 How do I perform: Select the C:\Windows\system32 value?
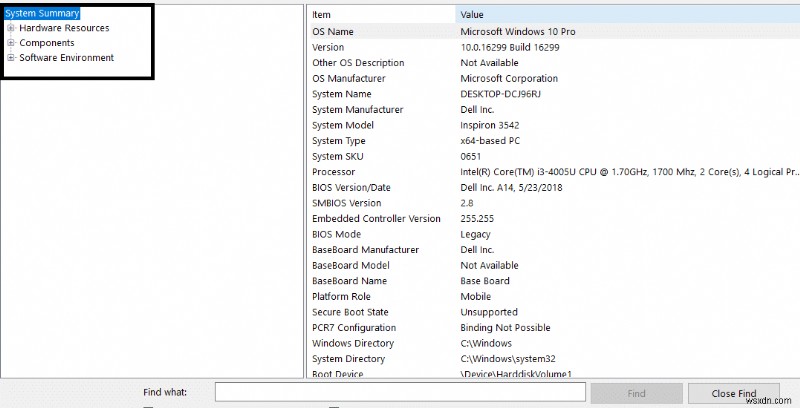pyautogui.click(x=508, y=359)
